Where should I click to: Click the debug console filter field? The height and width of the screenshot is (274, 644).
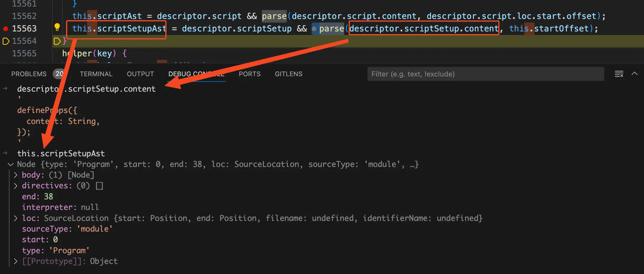(485, 74)
